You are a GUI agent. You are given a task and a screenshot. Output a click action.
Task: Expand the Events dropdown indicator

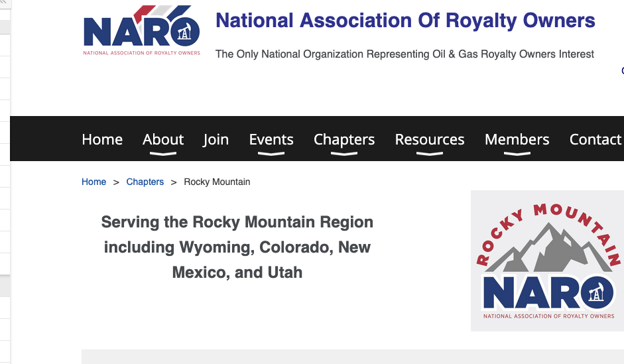[x=271, y=154]
